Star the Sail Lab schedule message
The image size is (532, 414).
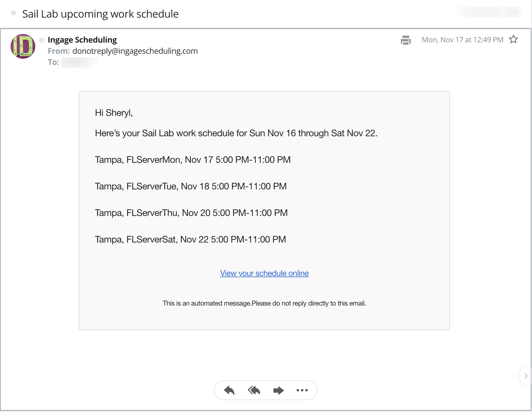pyautogui.click(x=513, y=40)
